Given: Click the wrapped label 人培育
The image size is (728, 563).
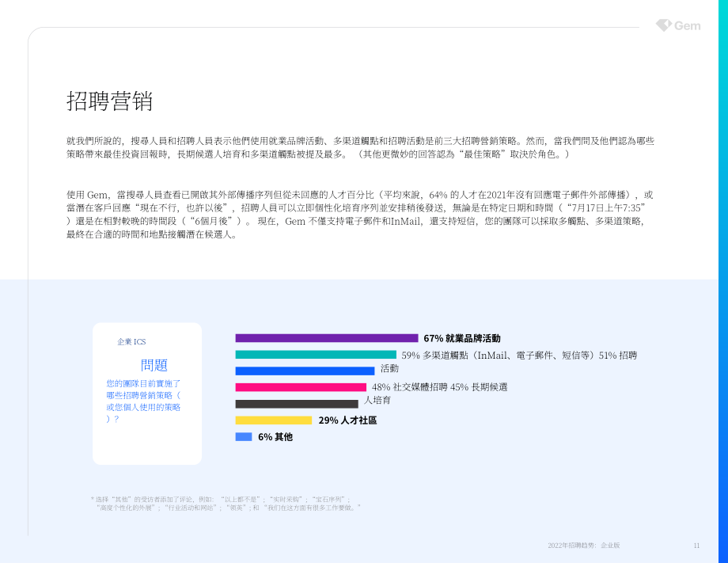Looking at the screenshot, I should (x=377, y=401).
